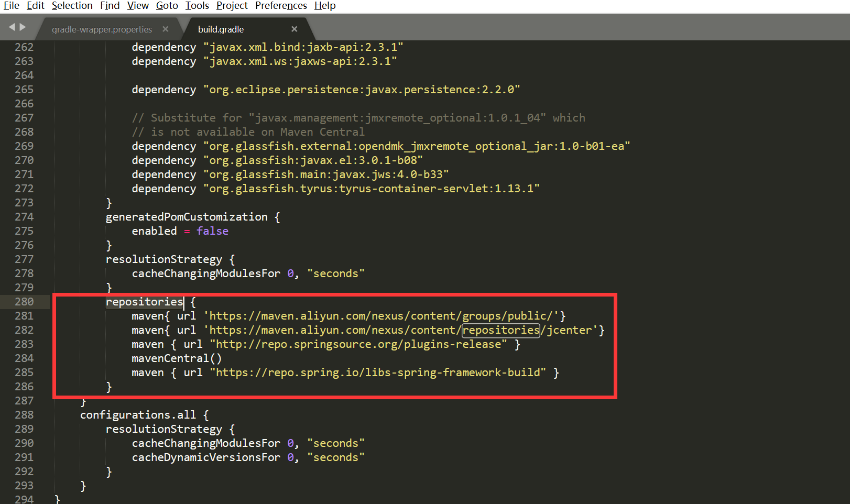Open the Preferences menu
The width and height of the screenshot is (850, 504).
tap(281, 6)
